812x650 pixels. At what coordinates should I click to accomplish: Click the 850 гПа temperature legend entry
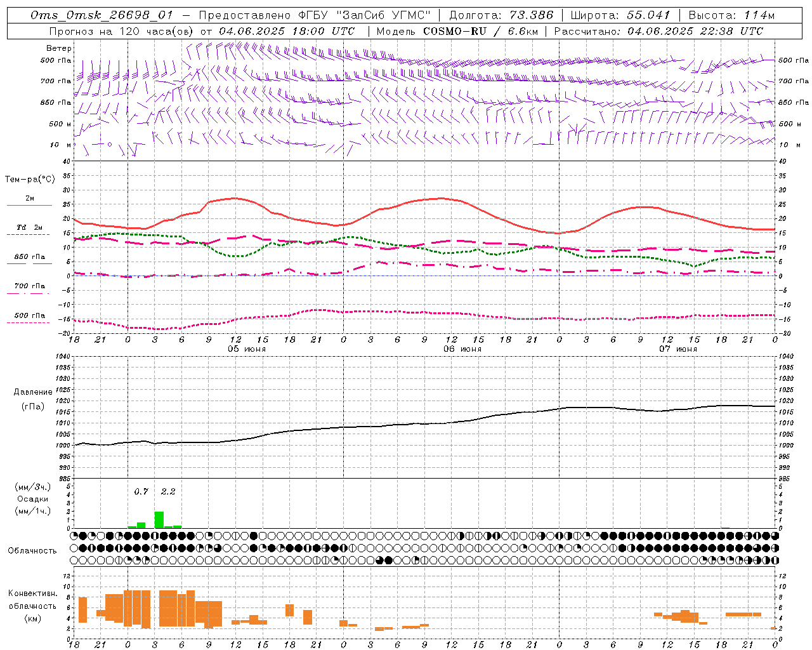[x=29, y=257]
